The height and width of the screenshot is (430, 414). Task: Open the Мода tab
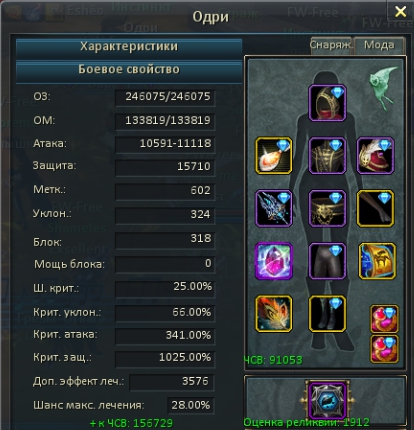[379, 45]
